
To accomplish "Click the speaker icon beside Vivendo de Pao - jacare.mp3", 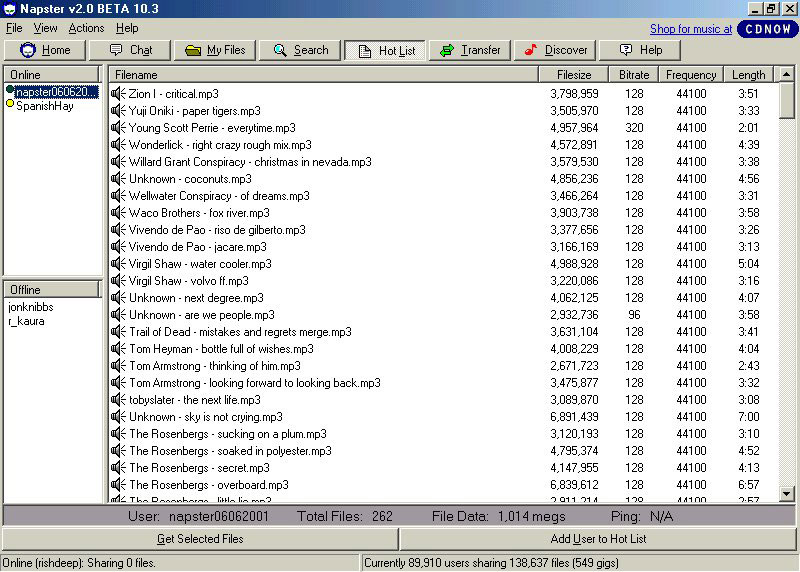I will coord(118,246).
